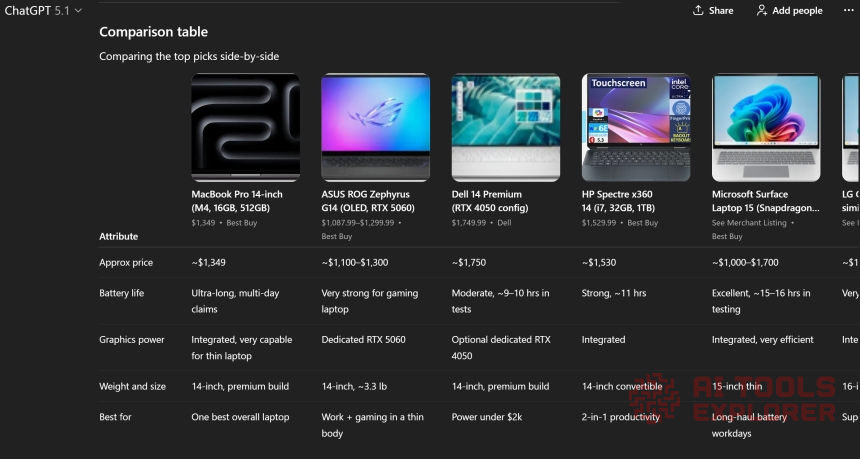Click 'Strong, ~11 hrs' battery cell

[x=614, y=293]
